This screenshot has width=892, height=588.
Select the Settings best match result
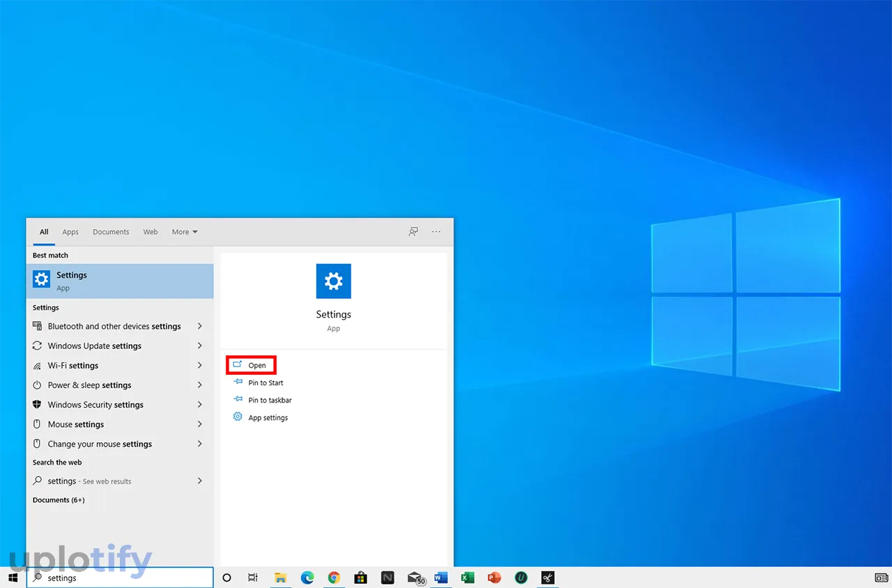click(x=120, y=281)
